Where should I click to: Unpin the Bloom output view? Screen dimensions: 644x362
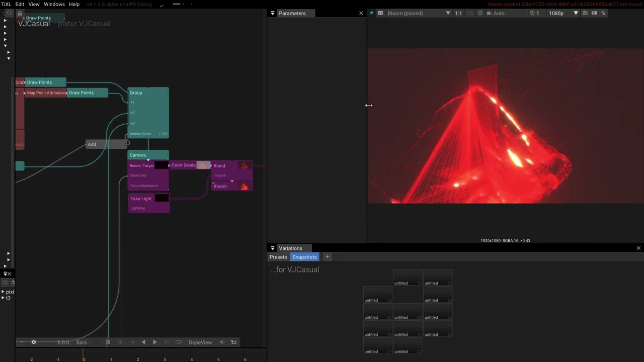click(x=371, y=13)
